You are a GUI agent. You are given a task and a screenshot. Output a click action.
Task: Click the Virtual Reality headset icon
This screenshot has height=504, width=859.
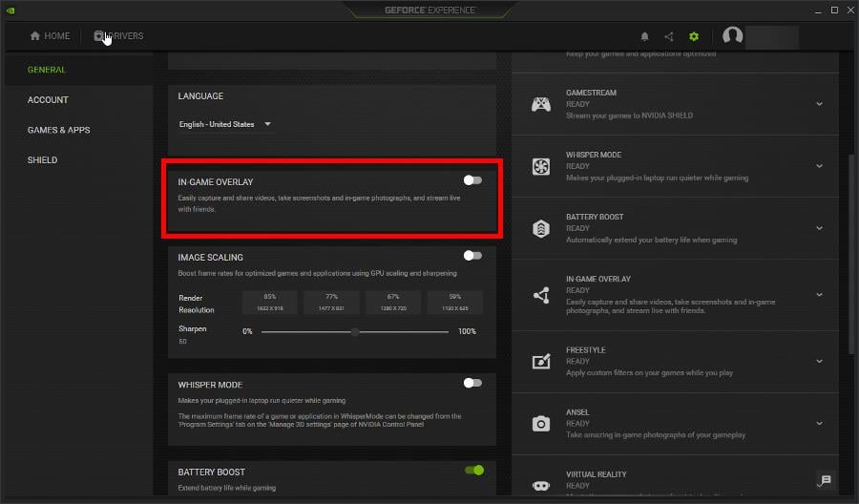click(541, 485)
